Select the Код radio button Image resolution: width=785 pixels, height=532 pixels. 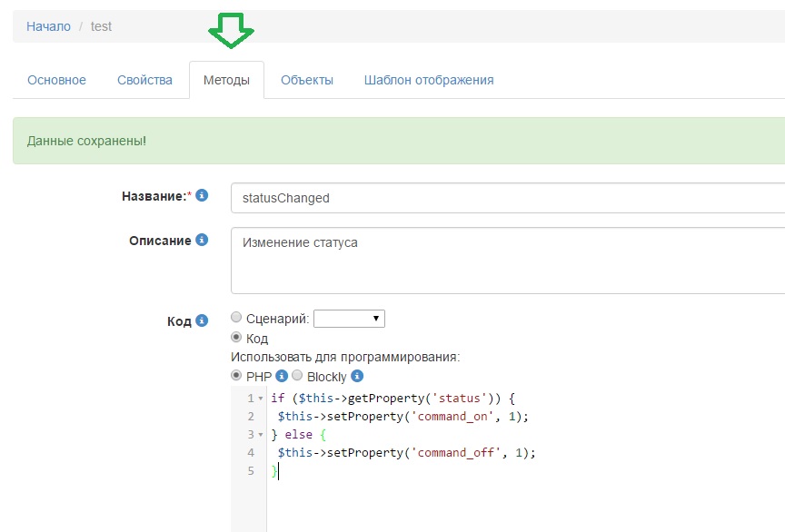coord(237,338)
